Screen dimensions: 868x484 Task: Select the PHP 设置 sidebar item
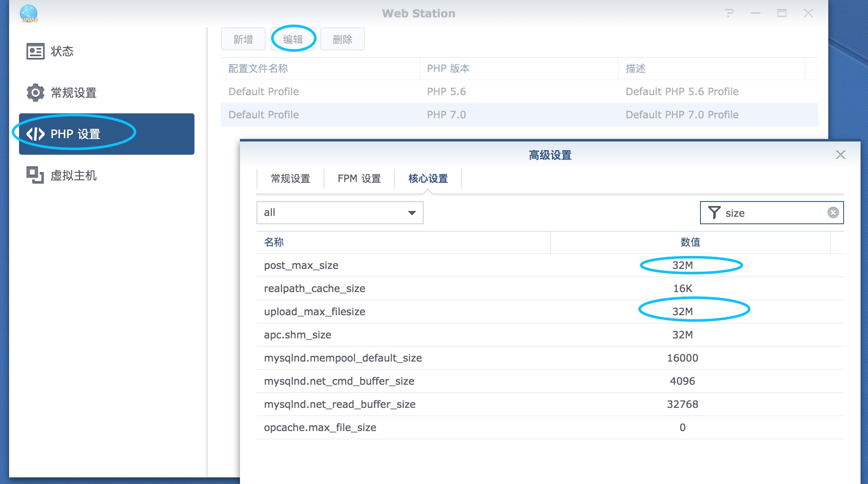pos(106,134)
